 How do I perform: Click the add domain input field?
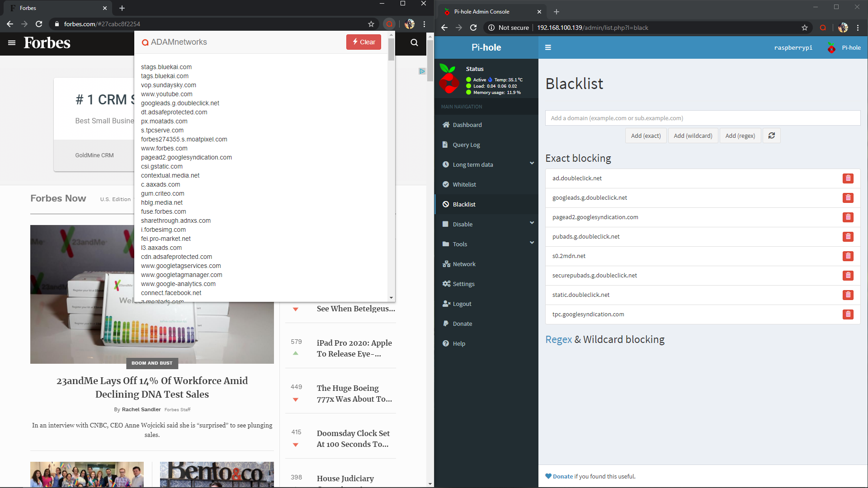[703, 118]
